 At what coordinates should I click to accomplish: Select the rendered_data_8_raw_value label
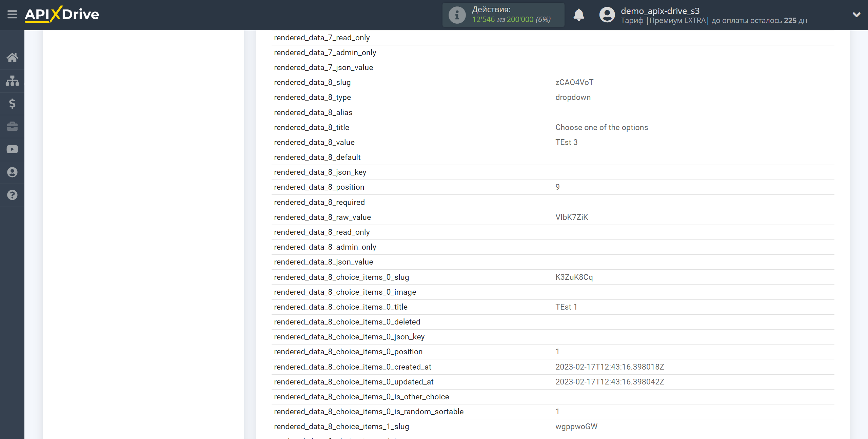point(322,217)
